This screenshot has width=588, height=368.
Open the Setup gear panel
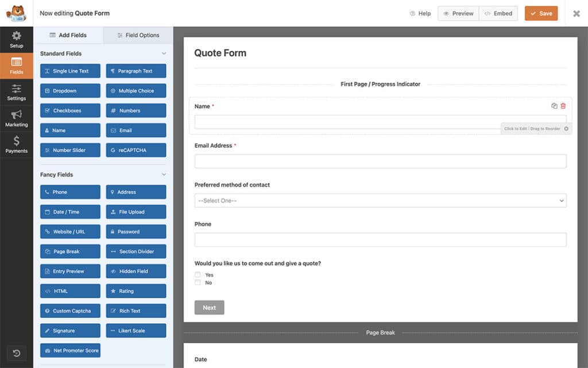tap(17, 40)
